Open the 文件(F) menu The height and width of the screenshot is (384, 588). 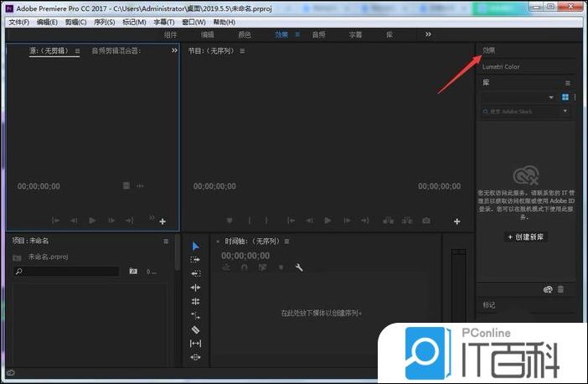(18, 22)
